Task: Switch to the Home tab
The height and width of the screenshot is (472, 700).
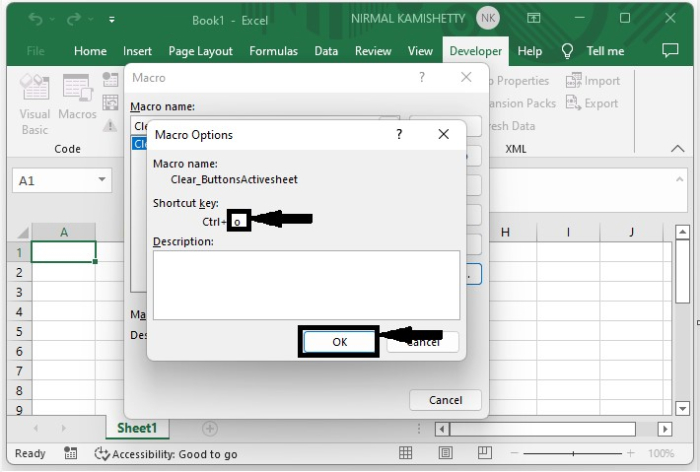Action: [90, 51]
